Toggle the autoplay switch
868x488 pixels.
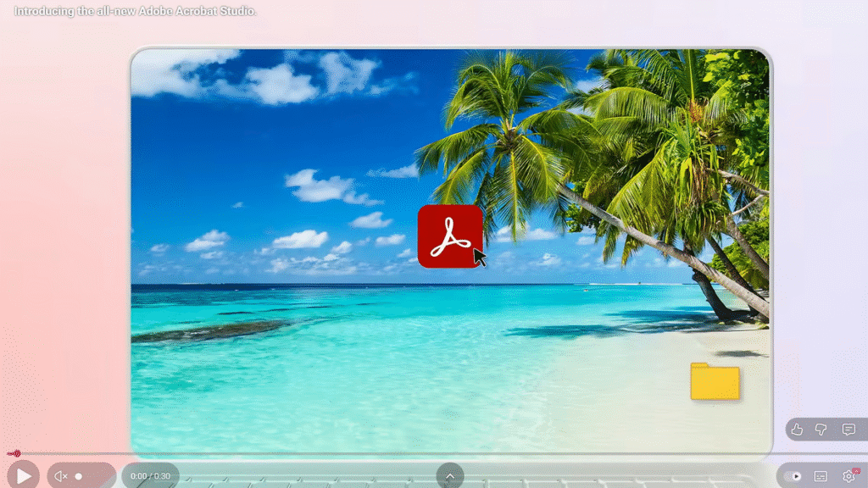pyautogui.click(x=793, y=476)
